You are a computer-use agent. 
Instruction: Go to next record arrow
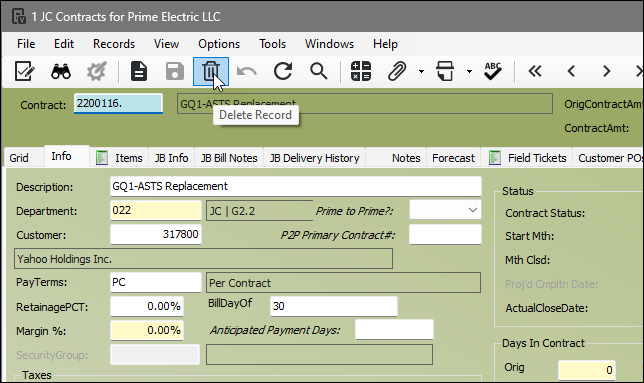607,71
